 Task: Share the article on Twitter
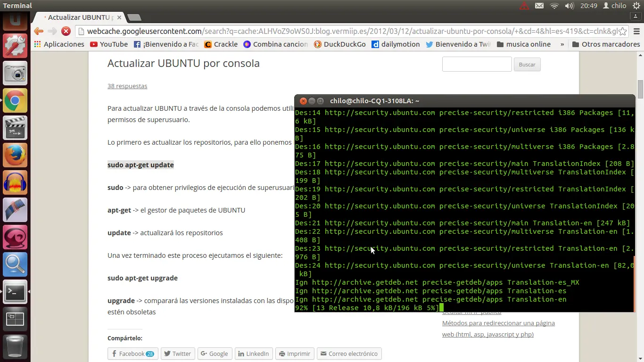tap(178, 354)
